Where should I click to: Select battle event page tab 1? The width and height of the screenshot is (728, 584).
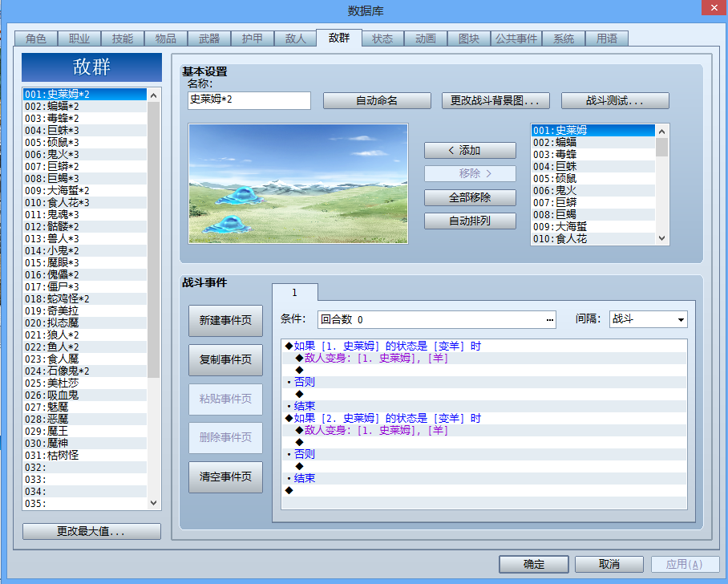[x=294, y=293]
